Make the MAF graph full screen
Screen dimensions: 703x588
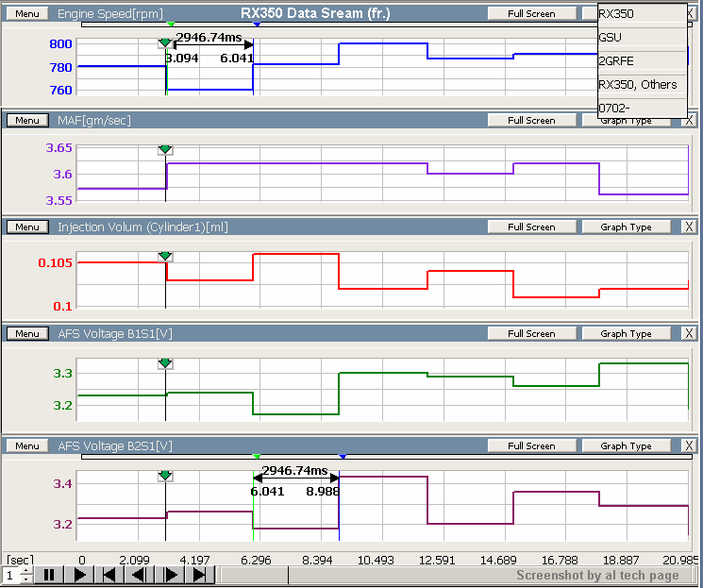tap(531, 121)
